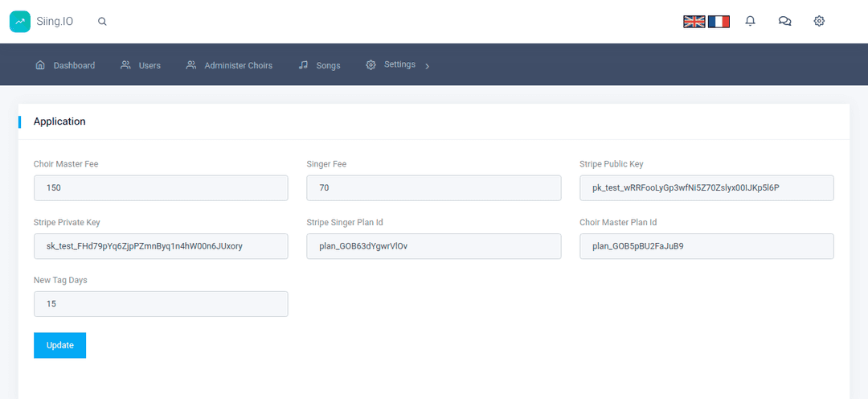
Task: Click the Users people icon
Action: click(125, 65)
